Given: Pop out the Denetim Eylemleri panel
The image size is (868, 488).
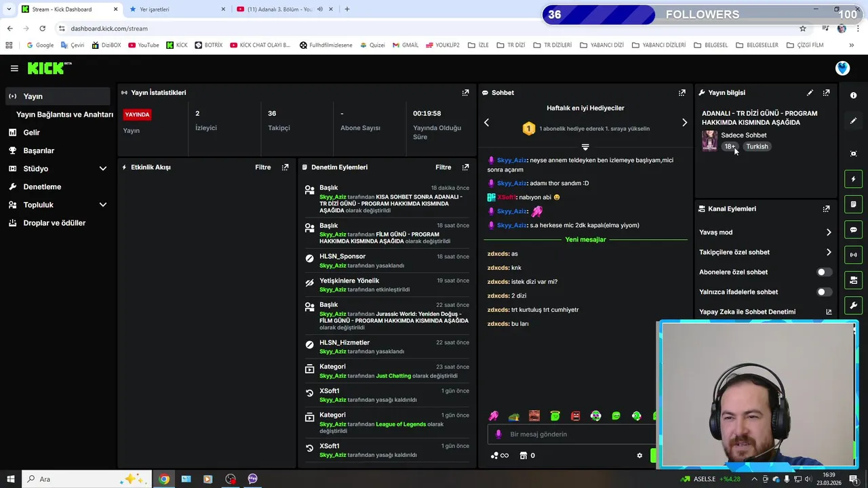Looking at the screenshot, I should 465,167.
